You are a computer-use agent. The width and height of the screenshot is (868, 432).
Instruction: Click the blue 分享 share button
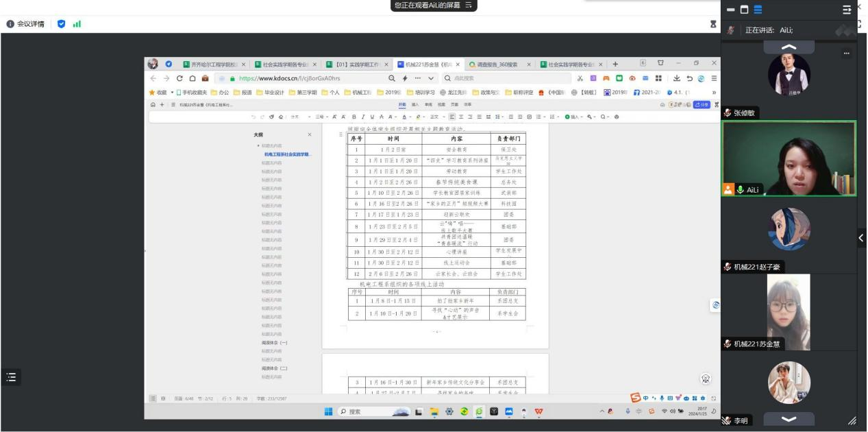[702, 105]
